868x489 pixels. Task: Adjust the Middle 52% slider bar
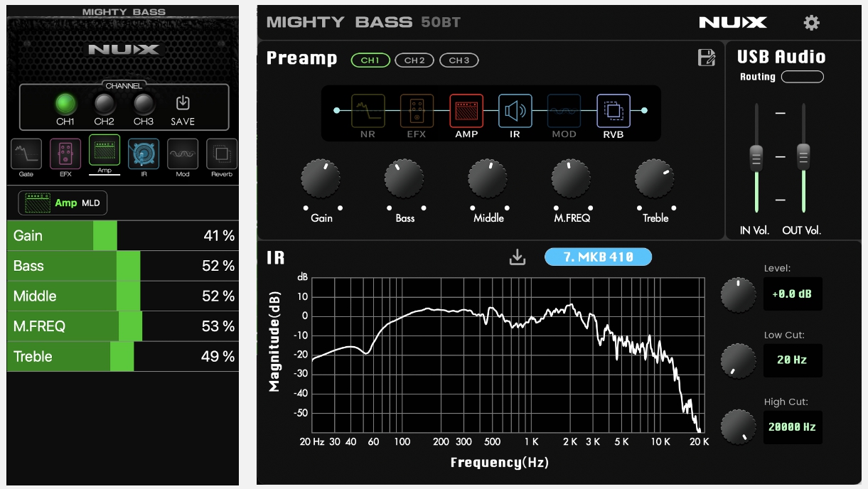(x=123, y=296)
